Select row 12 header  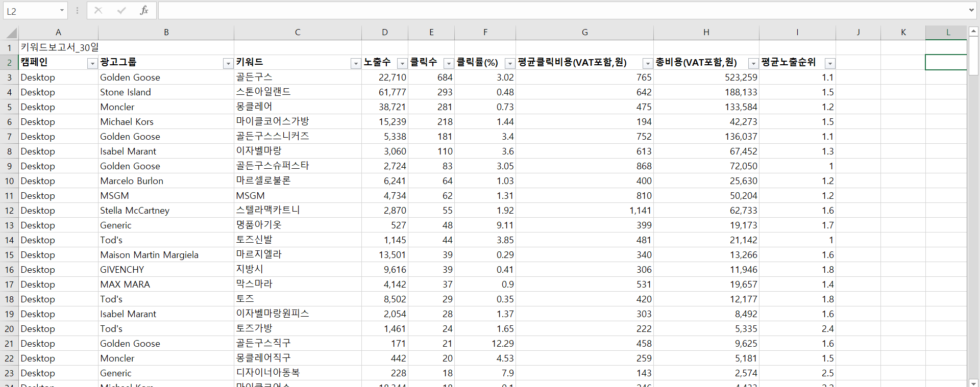9,211
